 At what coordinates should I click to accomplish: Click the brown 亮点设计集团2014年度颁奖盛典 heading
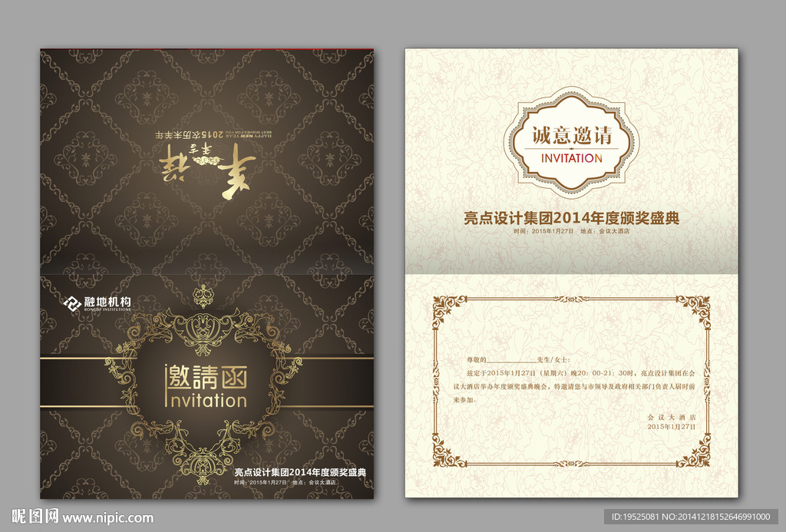(571, 218)
